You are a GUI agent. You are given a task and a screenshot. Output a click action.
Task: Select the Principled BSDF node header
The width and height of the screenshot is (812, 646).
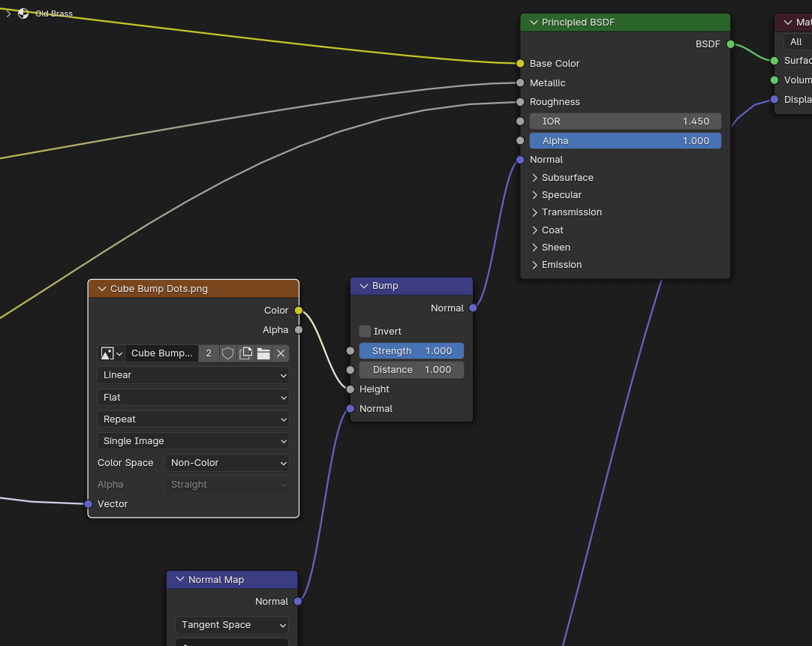pos(625,23)
